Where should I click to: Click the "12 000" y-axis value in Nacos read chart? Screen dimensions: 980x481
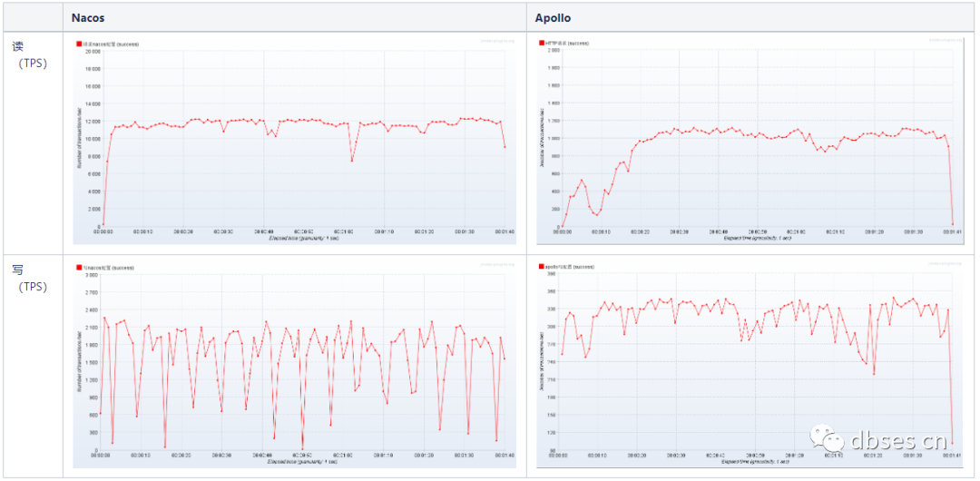pyautogui.click(x=92, y=122)
